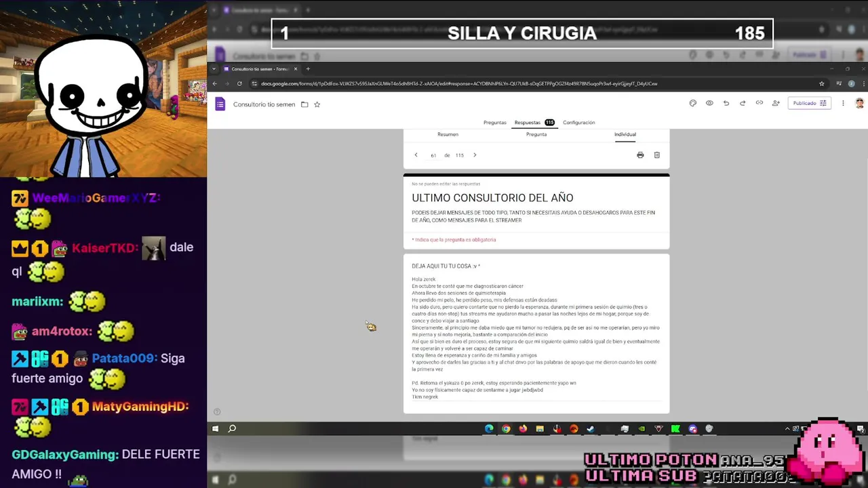Reload the page in Chrome
The height and width of the screenshot is (488, 868).
coord(239,83)
